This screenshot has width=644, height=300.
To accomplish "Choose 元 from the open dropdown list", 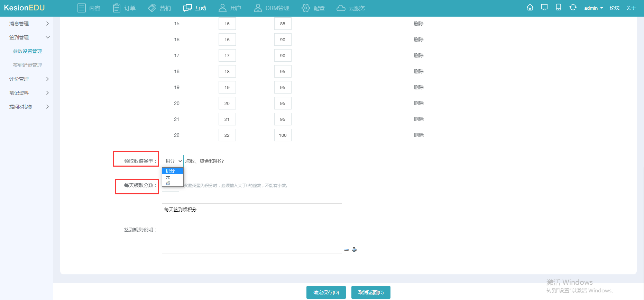I will (x=168, y=177).
